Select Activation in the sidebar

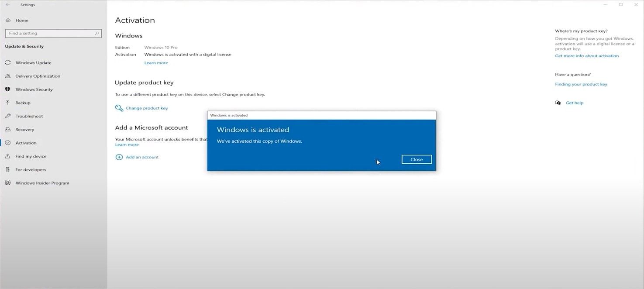[26, 143]
